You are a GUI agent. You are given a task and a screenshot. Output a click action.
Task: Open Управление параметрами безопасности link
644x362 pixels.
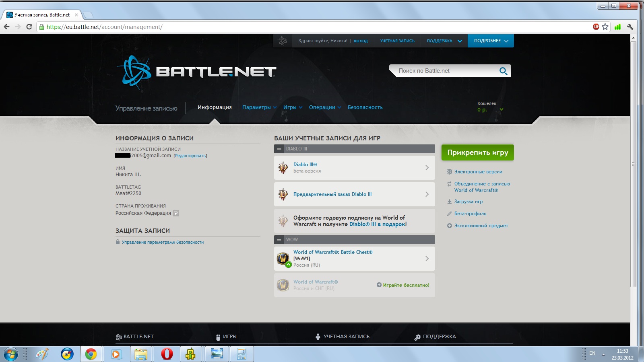click(x=163, y=242)
